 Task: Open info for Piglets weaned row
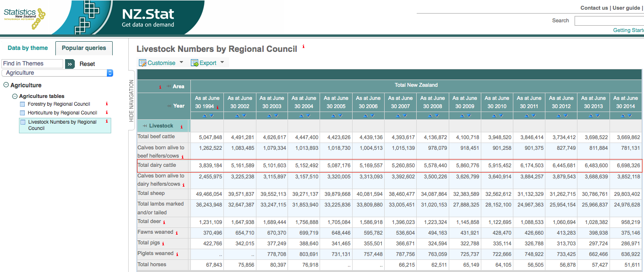[x=177, y=254]
